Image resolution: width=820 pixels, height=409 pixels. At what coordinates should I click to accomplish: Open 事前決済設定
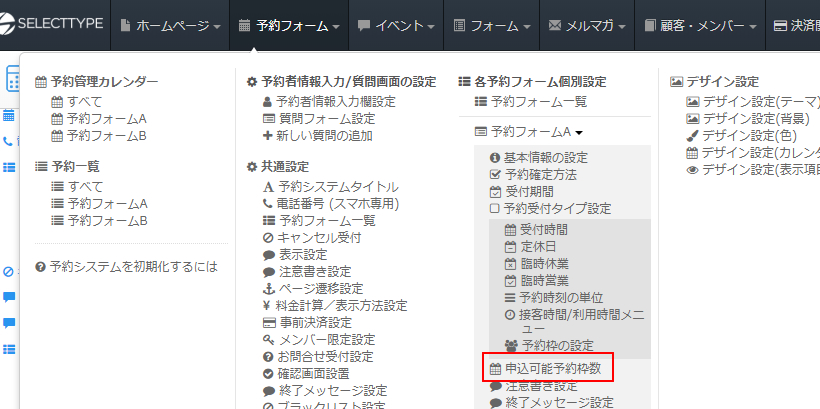coord(307,323)
